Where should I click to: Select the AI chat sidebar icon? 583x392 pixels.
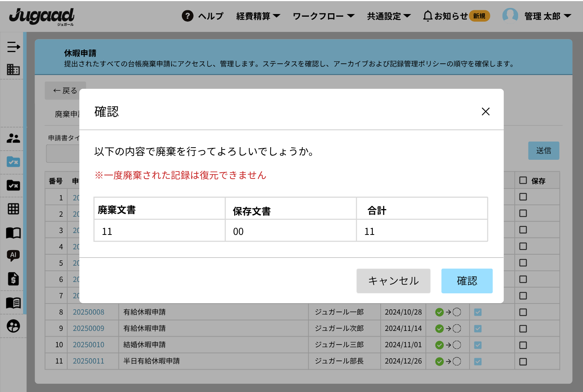(x=13, y=255)
